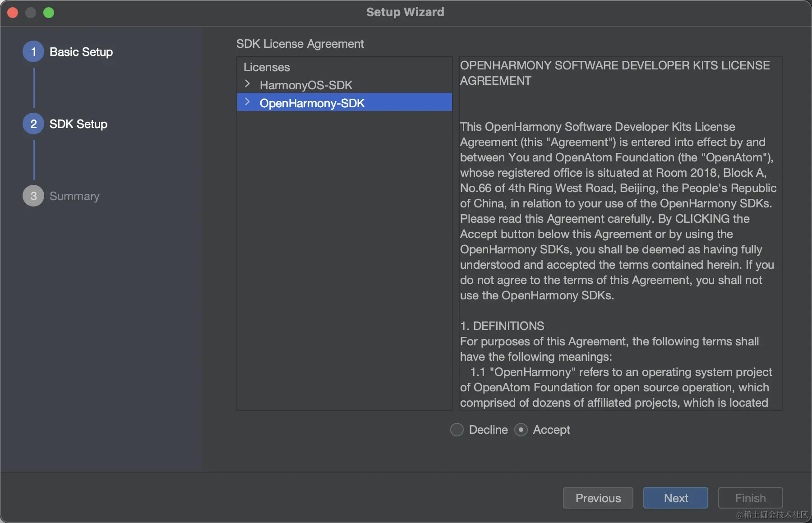Minimize the Setup Wizard window

tap(31, 13)
